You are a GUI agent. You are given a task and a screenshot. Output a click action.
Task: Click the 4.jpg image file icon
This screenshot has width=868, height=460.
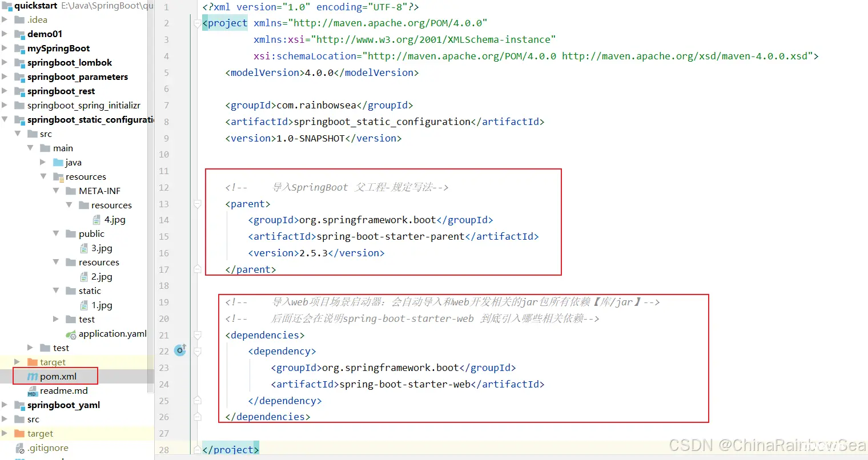(x=97, y=220)
